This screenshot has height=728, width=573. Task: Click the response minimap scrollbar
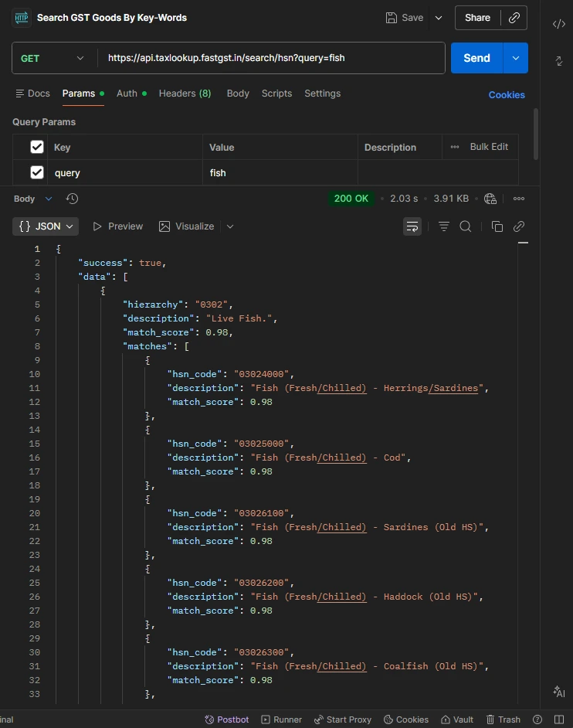coord(523,243)
